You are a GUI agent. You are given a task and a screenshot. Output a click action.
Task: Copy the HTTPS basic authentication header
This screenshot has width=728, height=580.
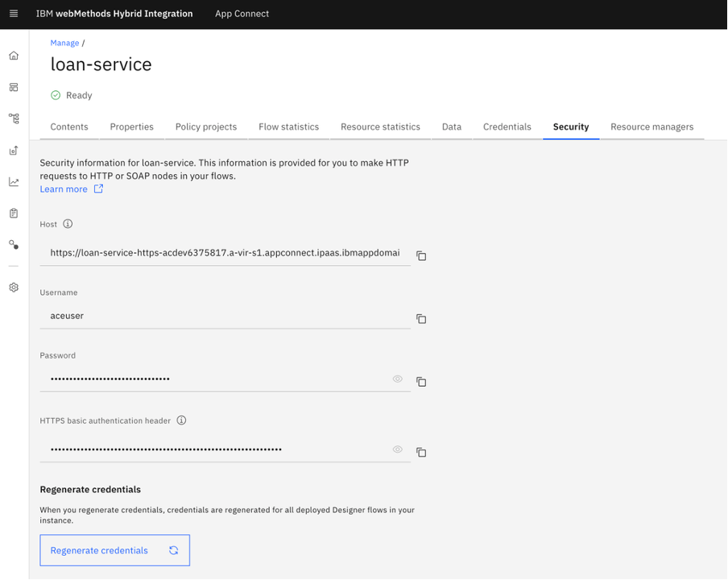(421, 453)
